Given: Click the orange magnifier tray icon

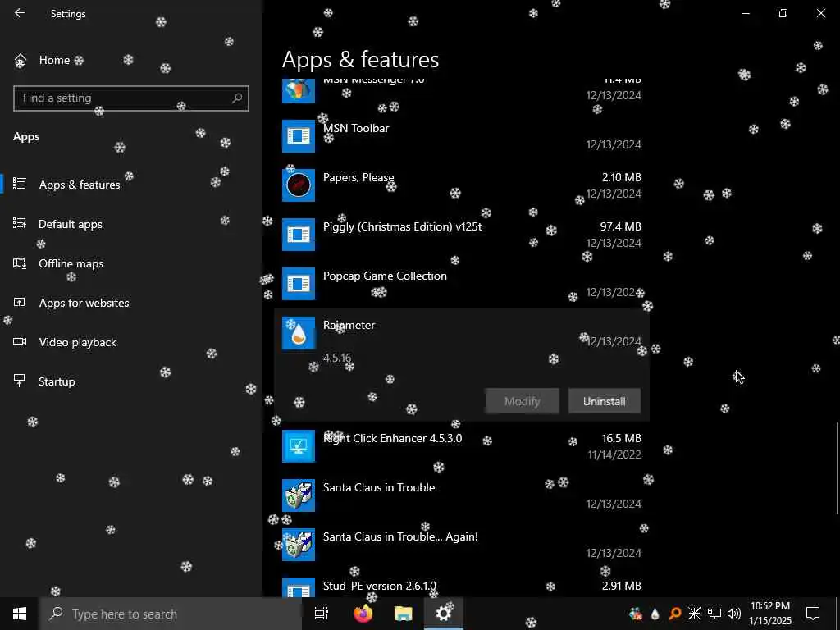Looking at the screenshot, I should (675, 614).
